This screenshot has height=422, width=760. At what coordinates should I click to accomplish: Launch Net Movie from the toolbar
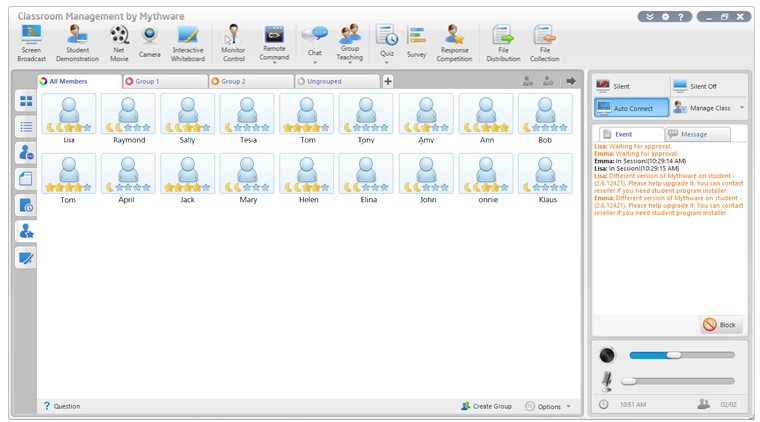(x=119, y=43)
